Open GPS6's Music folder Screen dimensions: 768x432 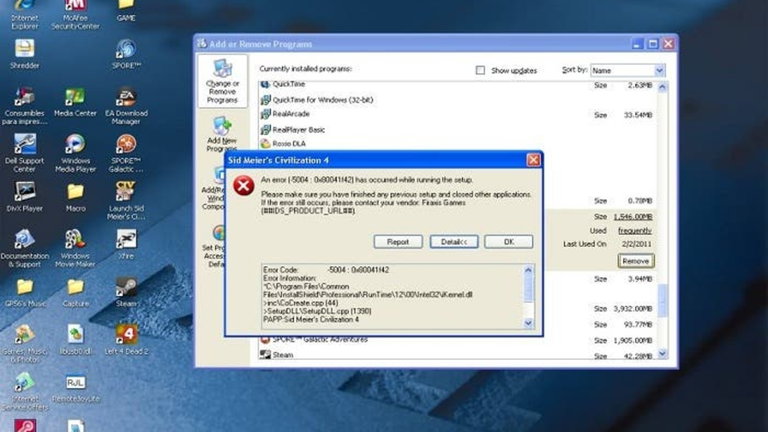pos(24,292)
